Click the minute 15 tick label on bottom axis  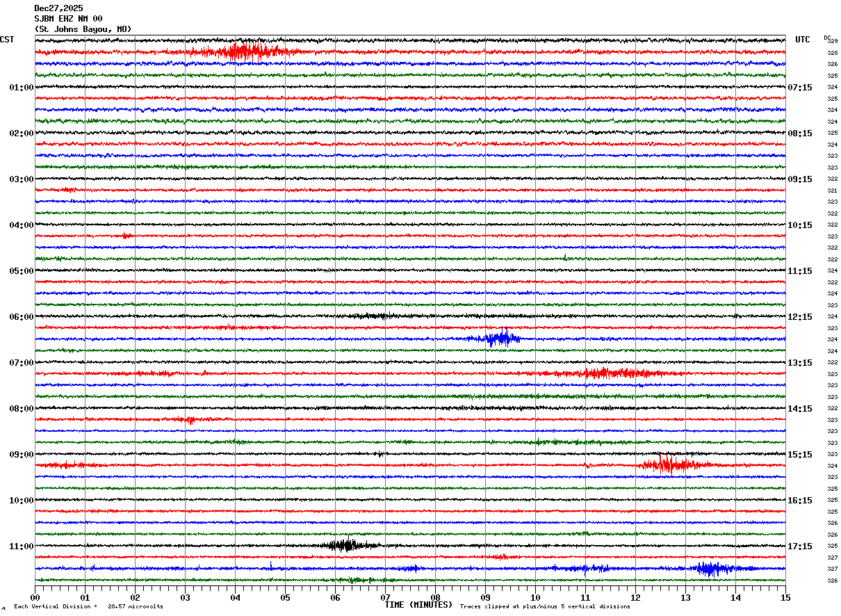[785, 597]
